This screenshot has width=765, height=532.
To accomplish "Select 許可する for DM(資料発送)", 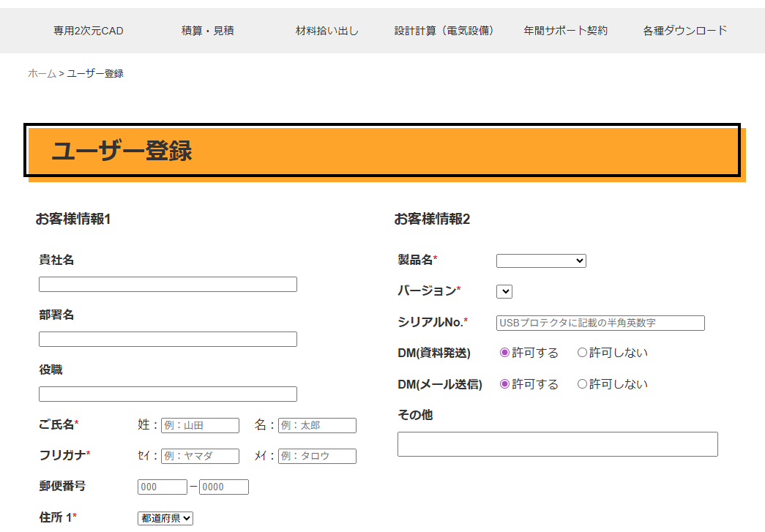I will point(504,353).
